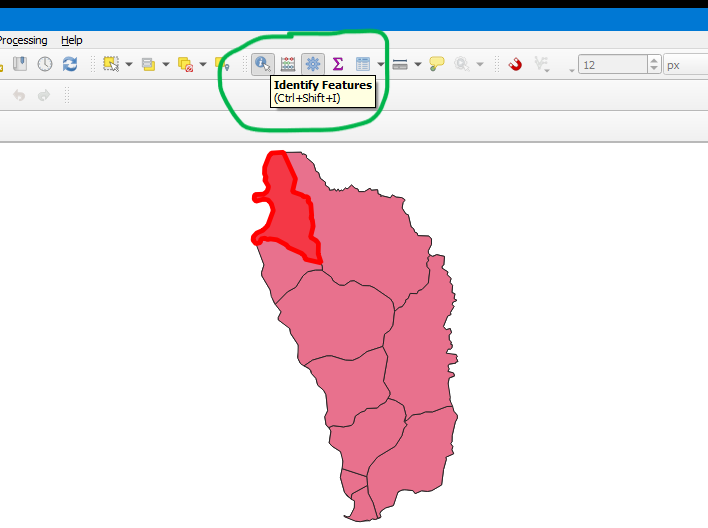Activate the Identify Features tool
The width and height of the screenshot is (708, 528).
coord(262,64)
